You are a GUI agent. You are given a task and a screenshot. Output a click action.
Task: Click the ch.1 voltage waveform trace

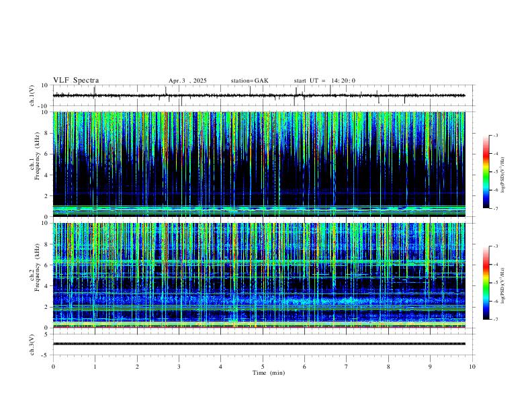click(x=259, y=95)
